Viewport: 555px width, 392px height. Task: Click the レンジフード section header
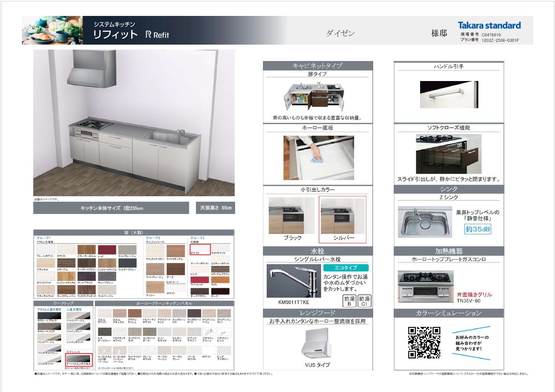(318, 313)
